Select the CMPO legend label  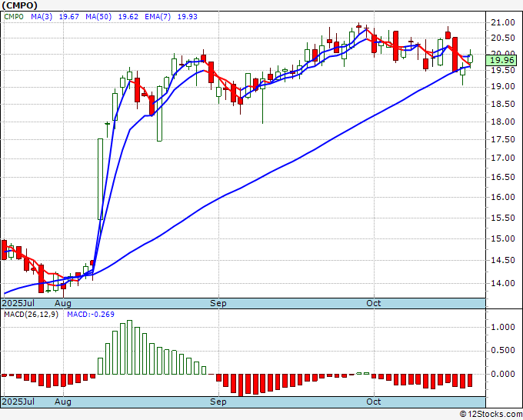pyautogui.click(x=14, y=17)
